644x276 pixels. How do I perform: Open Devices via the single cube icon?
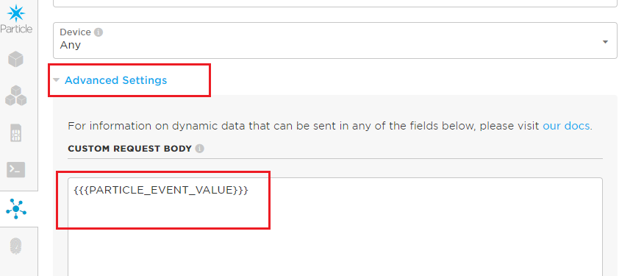15,60
